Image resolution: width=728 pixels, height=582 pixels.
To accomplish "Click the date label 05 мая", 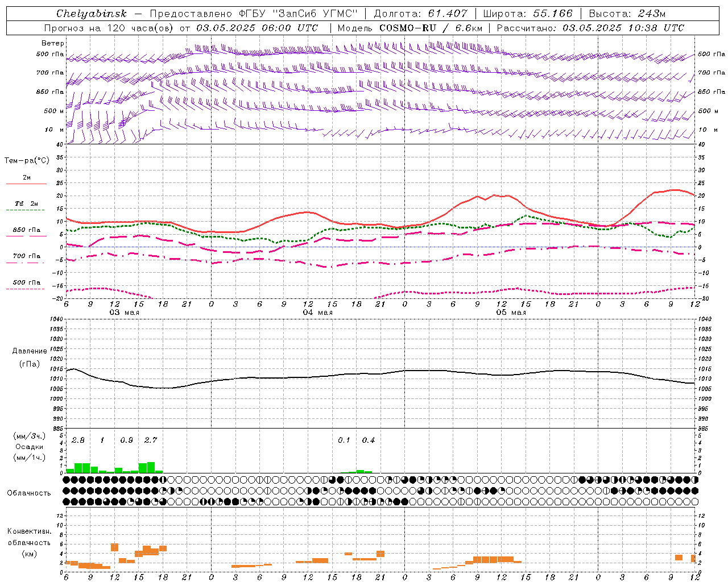I will (x=511, y=312).
